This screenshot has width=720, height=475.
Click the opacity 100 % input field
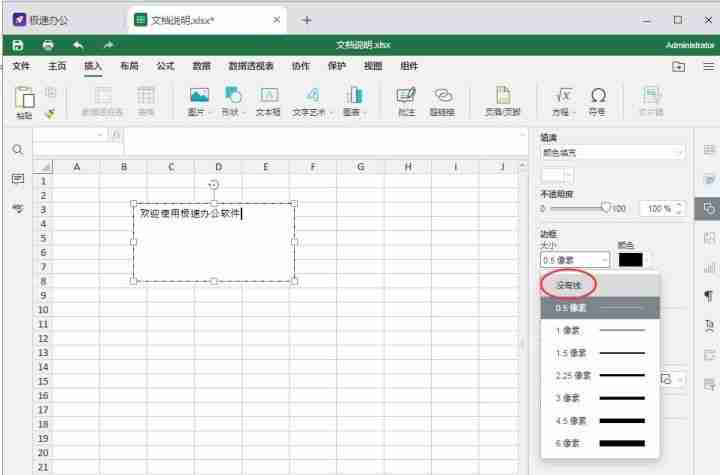[658, 209]
